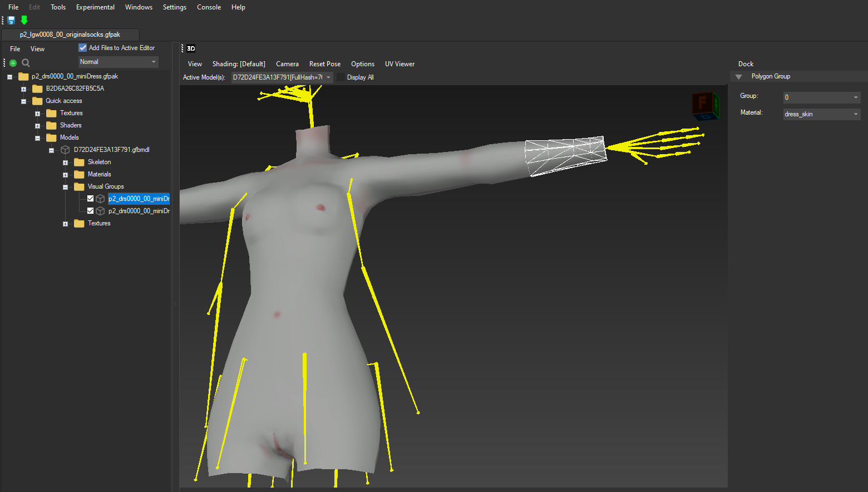
Task: Open the Help menu
Action: 238,7
